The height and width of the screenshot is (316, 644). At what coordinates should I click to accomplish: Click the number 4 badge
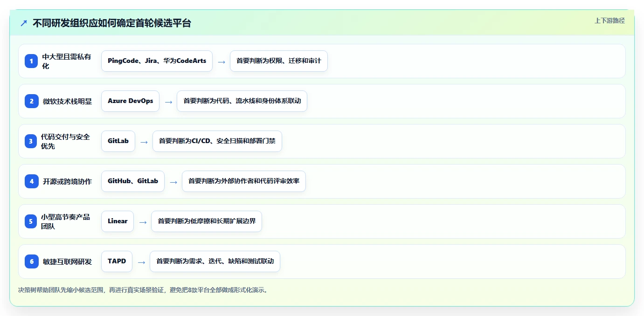[31, 181]
